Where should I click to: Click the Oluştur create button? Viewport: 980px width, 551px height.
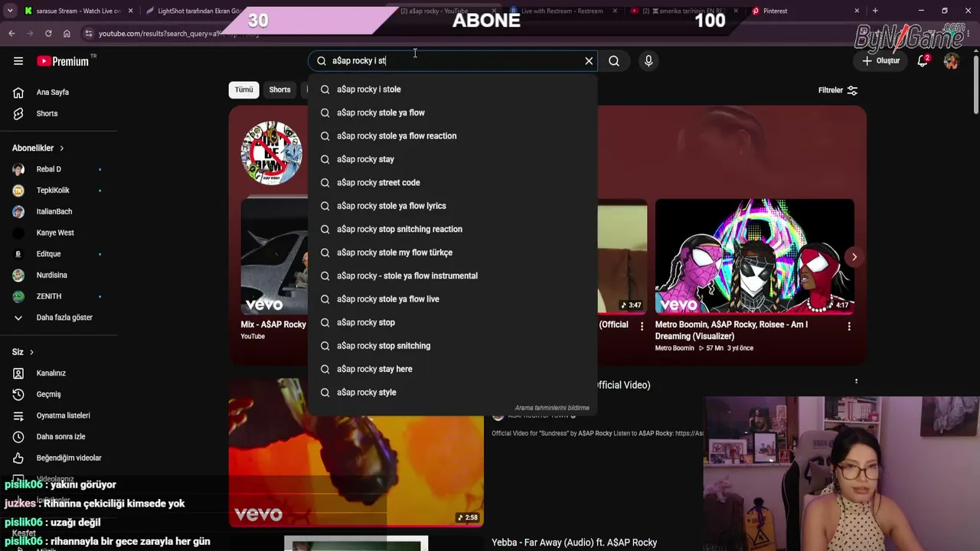click(881, 61)
